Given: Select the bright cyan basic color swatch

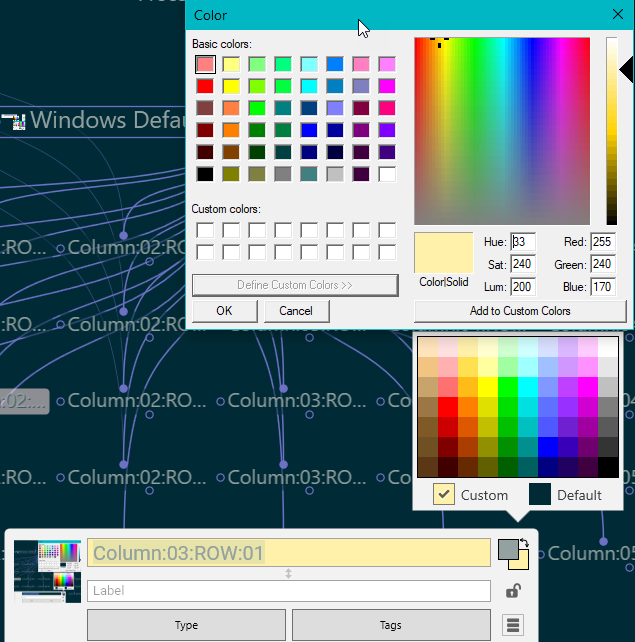Looking at the screenshot, I should tap(309, 86).
